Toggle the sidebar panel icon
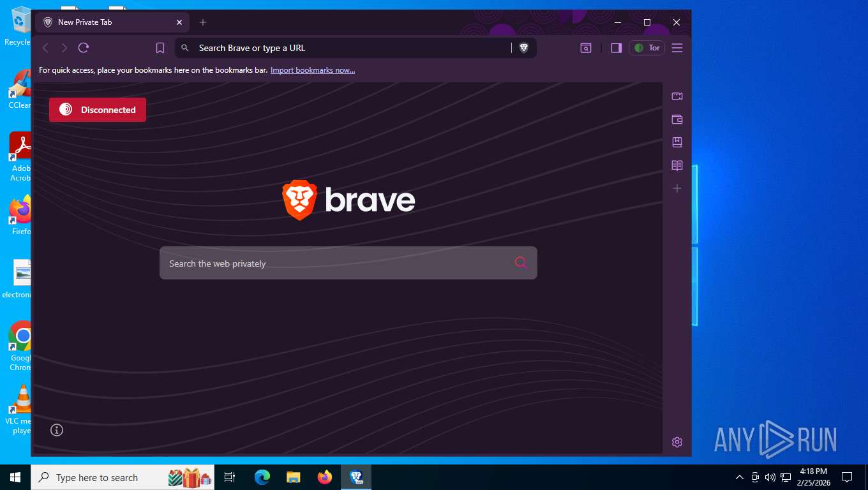 (617, 48)
